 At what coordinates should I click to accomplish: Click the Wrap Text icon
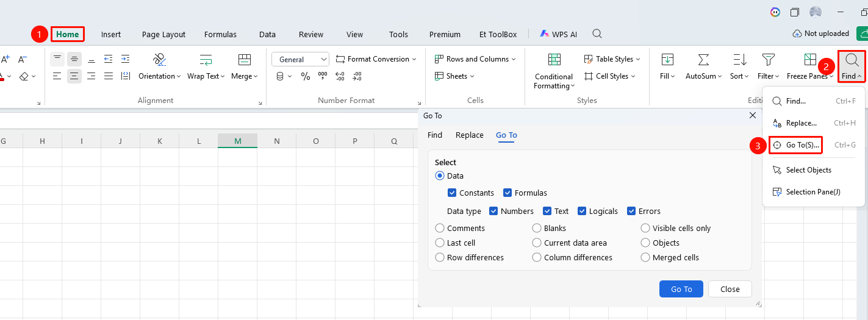tap(206, 60)
